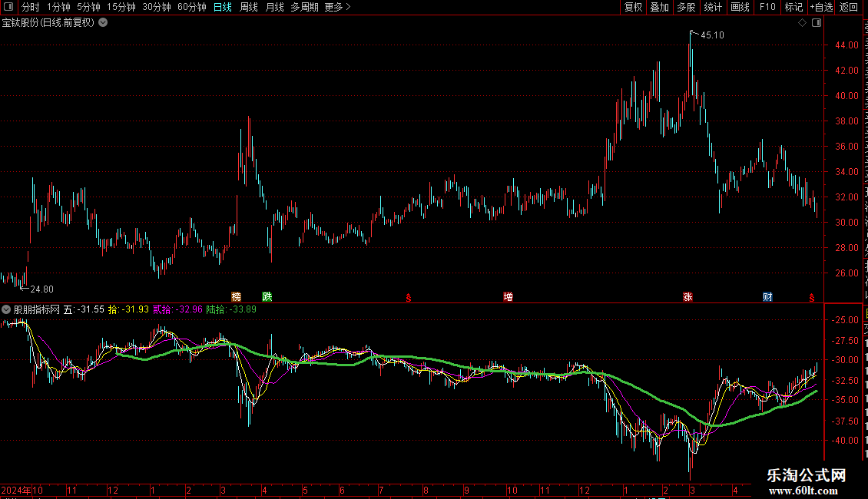Select the 1分钟 period tab
Screen dimensions: 868x499
pos(58,7)
